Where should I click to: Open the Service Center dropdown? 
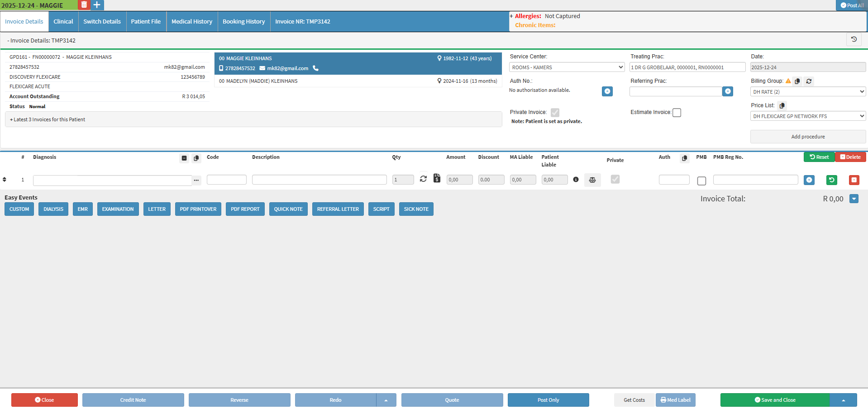(567, 67)
